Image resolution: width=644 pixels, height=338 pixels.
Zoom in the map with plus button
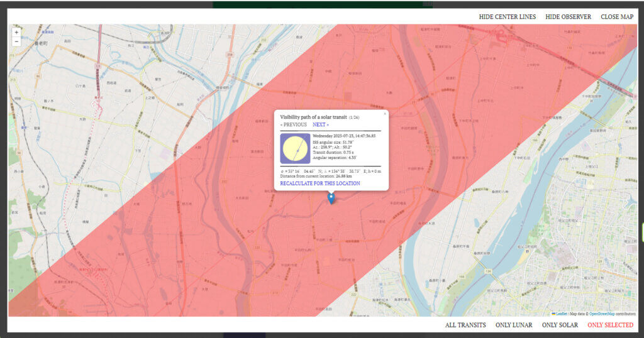tap(16, 32)
